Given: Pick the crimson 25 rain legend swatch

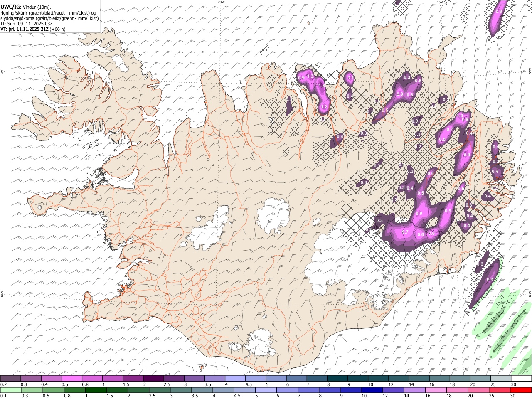Looking at the screenshot, I should (500, 390).
